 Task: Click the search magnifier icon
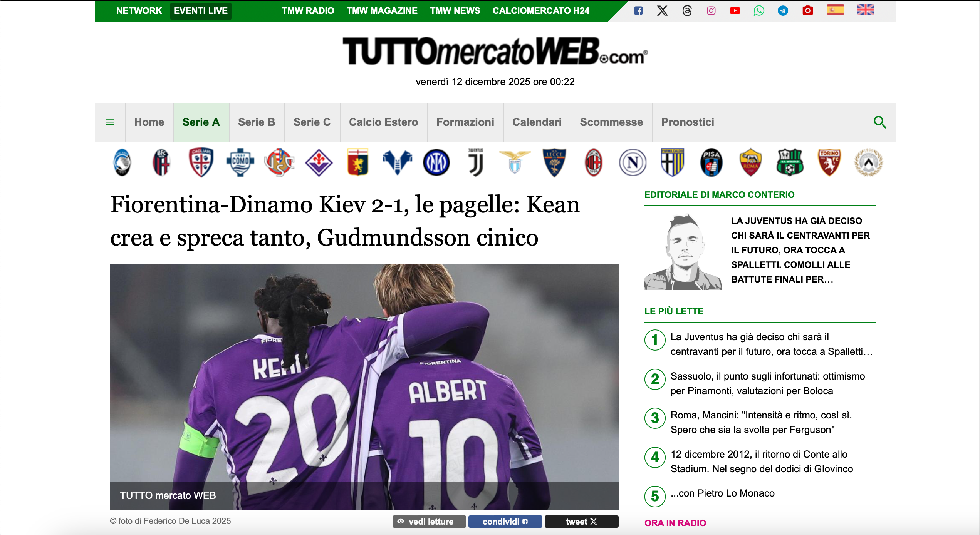click(x=880, y=122)
